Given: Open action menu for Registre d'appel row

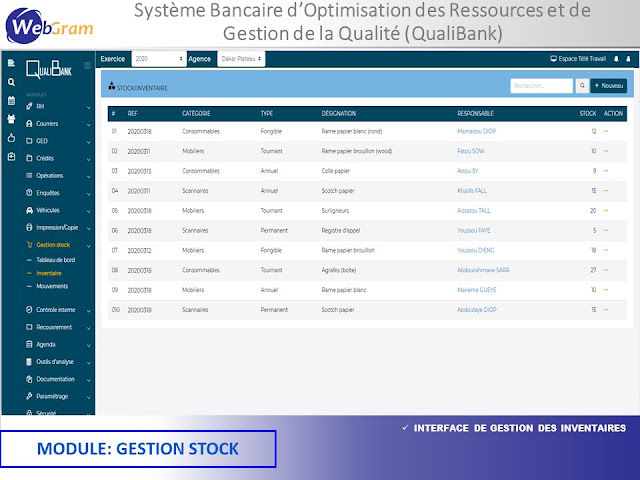Looking at the screenshot, I should (606, 231).
